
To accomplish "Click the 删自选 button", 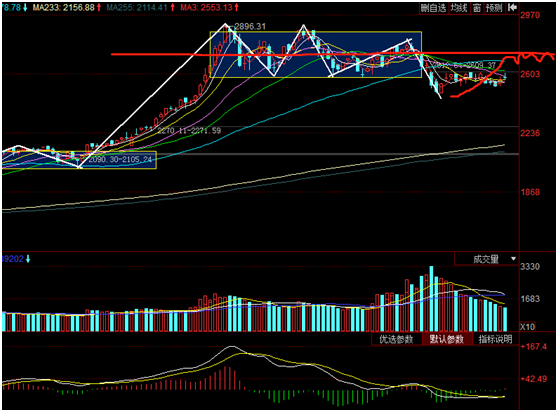I will click(x=433, y=8).
